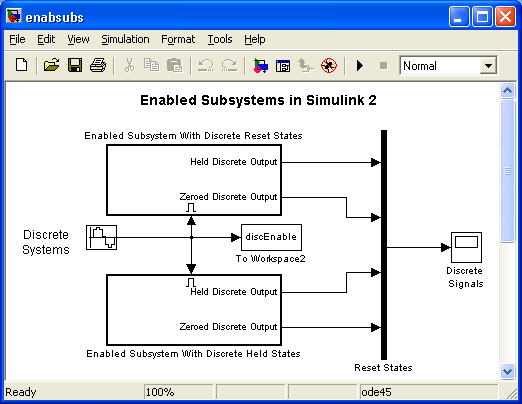Select the signal builder source block
This screenshot has height=404, width=522.
tap(101, 237)
